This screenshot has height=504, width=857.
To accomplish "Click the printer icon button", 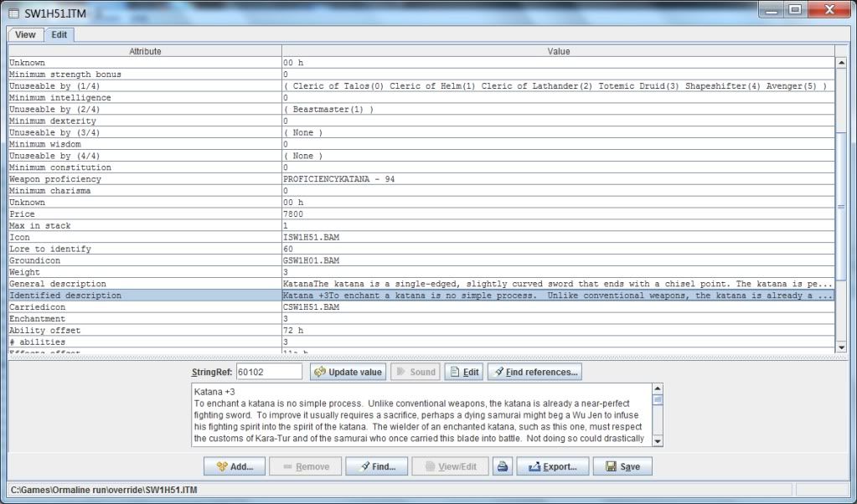I will tap(503, 466).
